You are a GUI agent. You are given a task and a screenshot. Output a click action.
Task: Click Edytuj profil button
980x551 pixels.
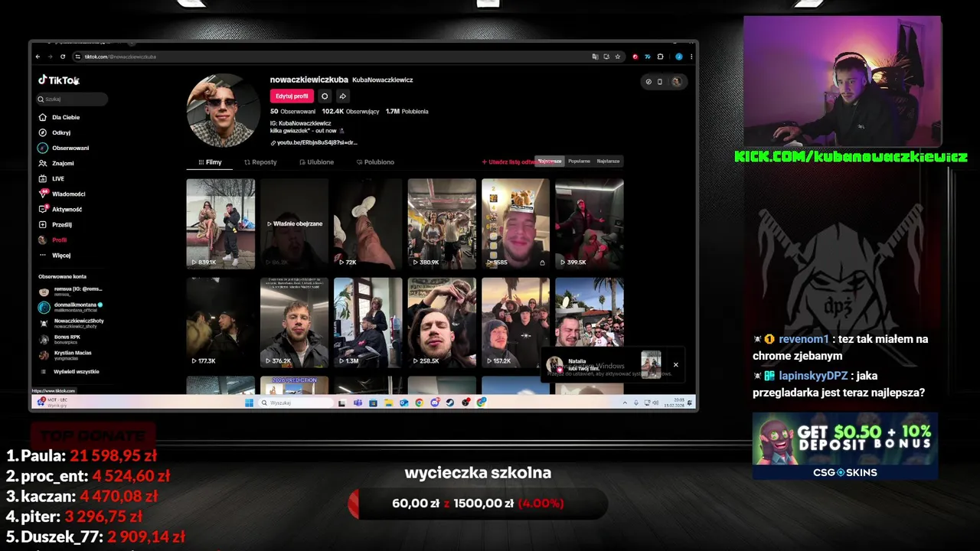click(x=292, y=96)
